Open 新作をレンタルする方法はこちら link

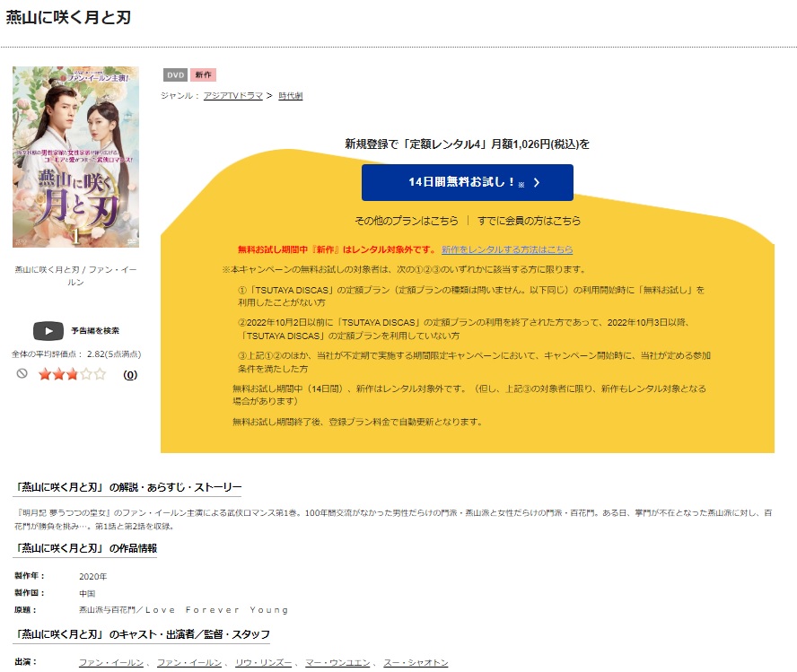(x=507, y=249)
